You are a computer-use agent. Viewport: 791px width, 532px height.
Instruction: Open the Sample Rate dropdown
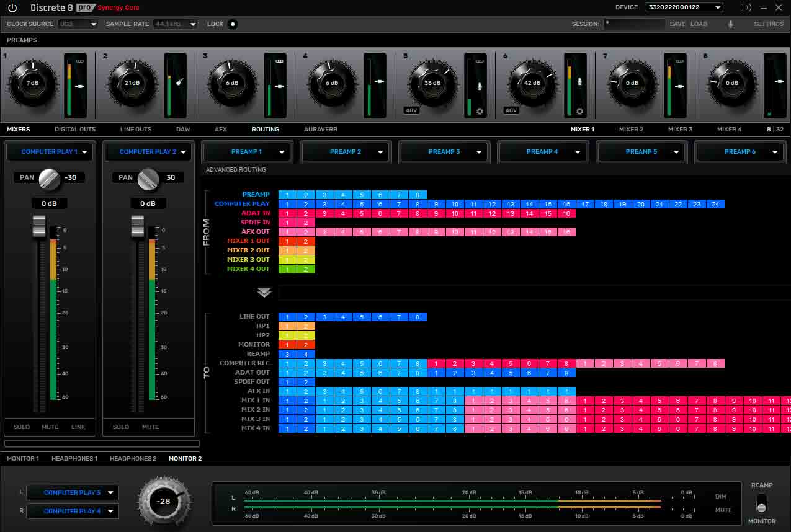176,24
